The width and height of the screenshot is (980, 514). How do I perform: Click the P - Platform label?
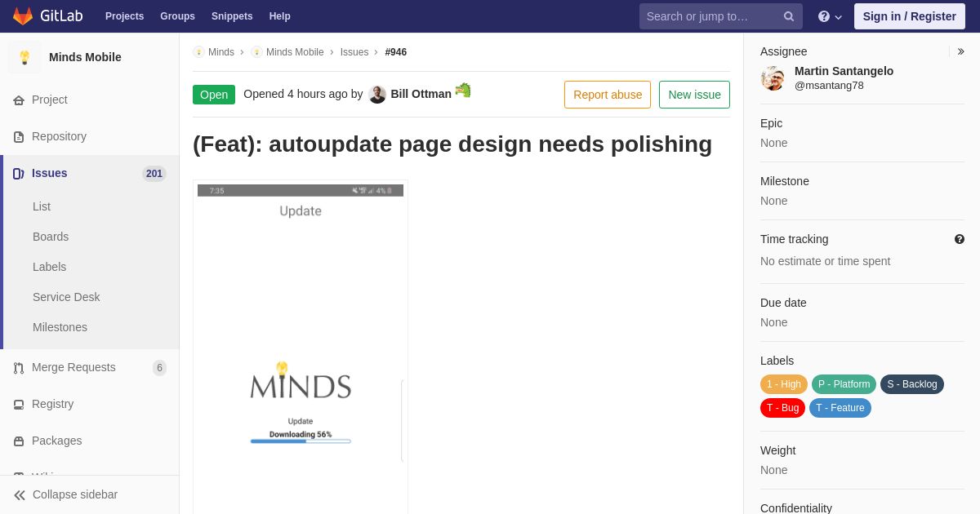click(844, 384)
